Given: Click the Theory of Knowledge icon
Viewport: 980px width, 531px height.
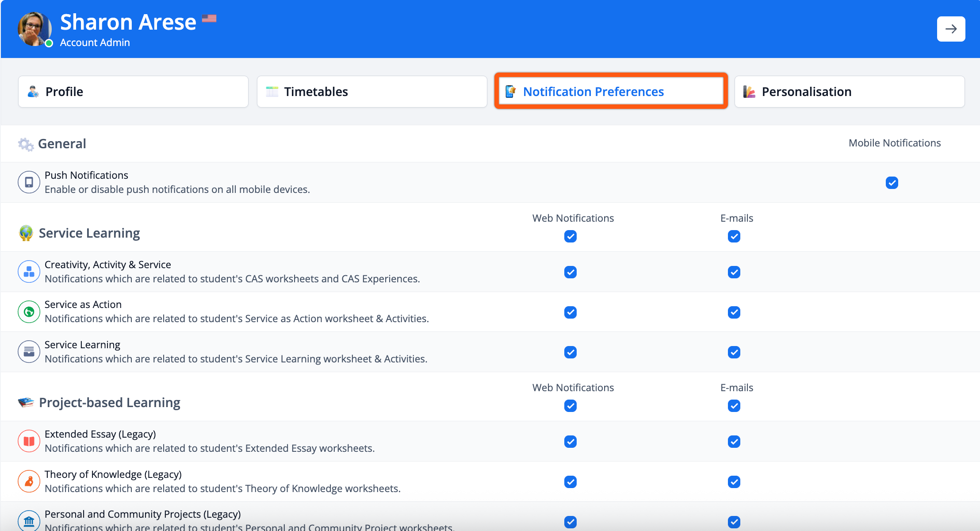Looking at the screenshot, I should coord(29,481).
